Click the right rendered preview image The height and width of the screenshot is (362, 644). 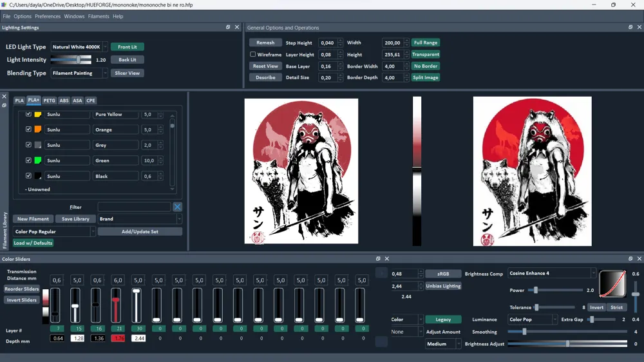533,171
